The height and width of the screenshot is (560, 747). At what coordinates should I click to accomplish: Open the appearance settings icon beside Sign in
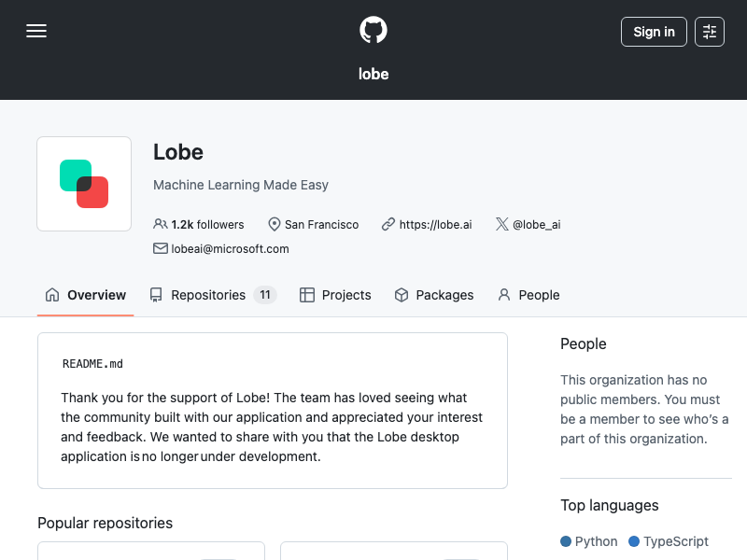710,31
